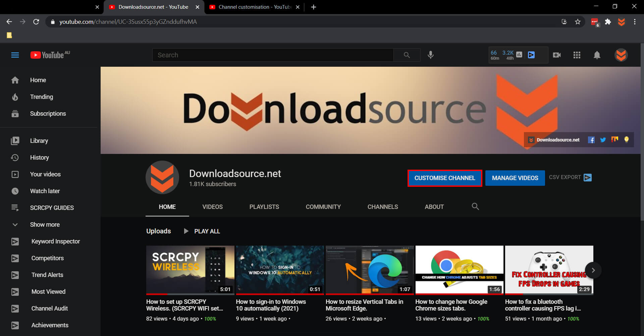Click the browser address bar URL
644x336 pixels.
[x=128, y=22]
